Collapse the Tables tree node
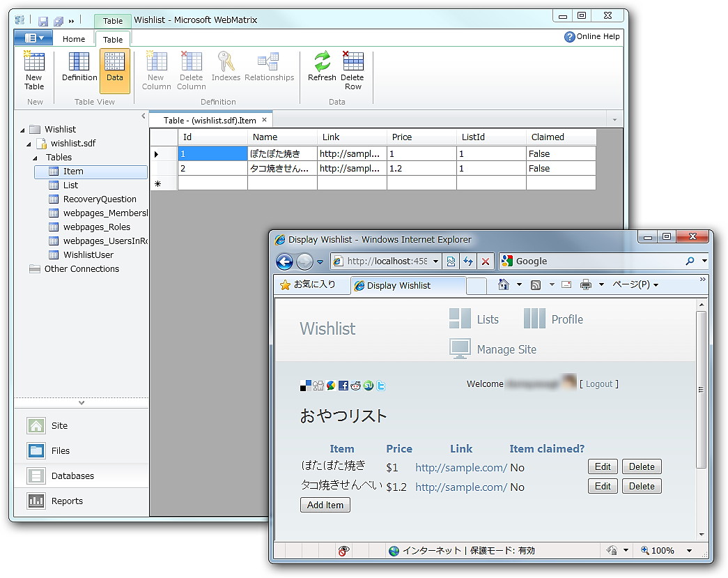The image size is (728, 578). coord(35,158)
